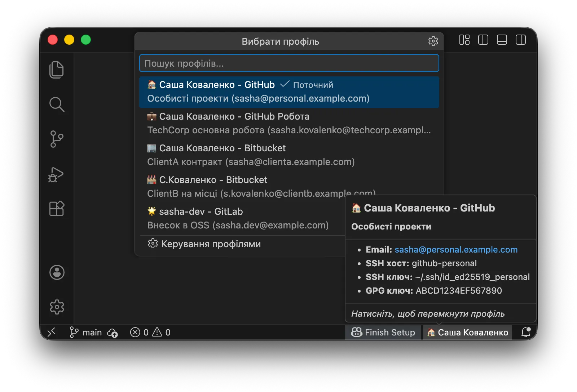This screenshot has width=577, height=392.
Task: Publish branch using the cloud upload icon
Action: tap(113, 333)
